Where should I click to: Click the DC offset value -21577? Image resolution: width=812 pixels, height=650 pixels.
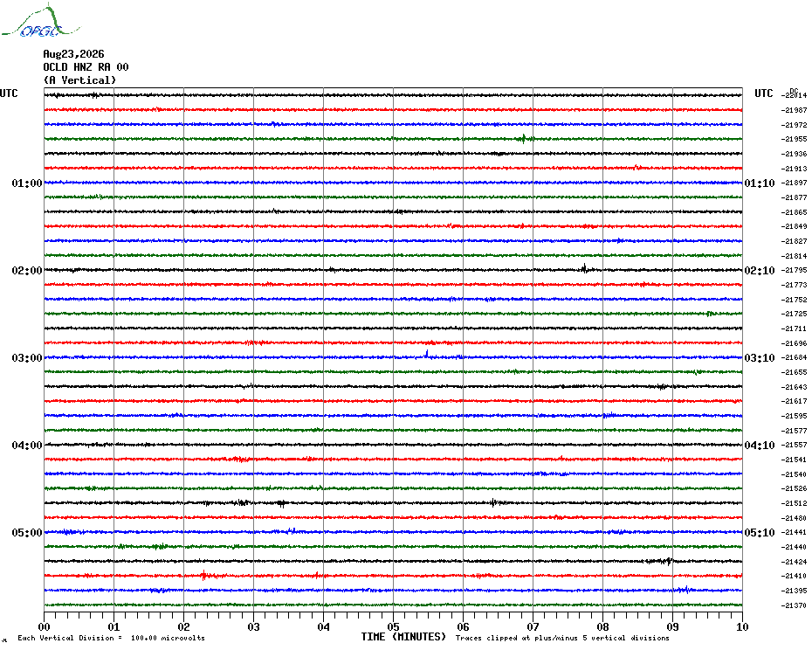794,431
